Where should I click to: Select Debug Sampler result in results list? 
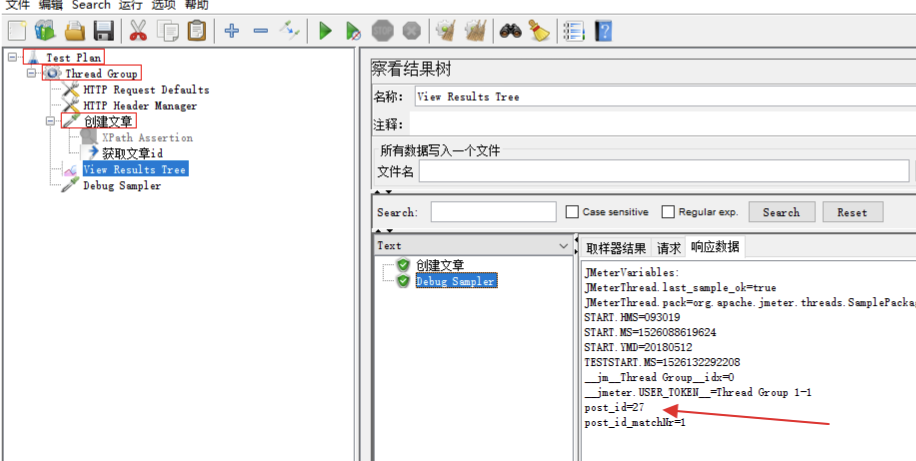coord(455,281)
